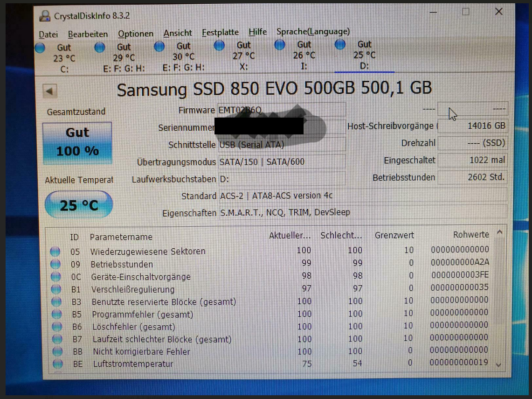Click raw value 000000000A2A
This screenshot has width=532, height=399.
pos(460,262)
